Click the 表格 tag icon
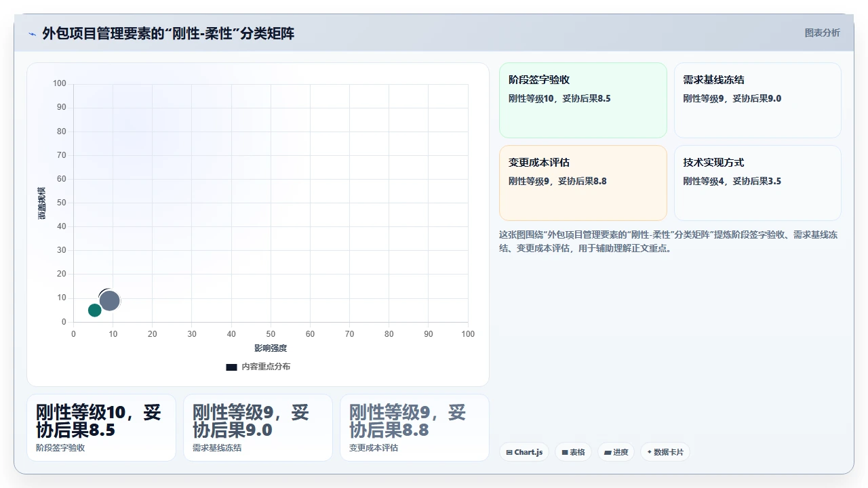 coord(564,452)
